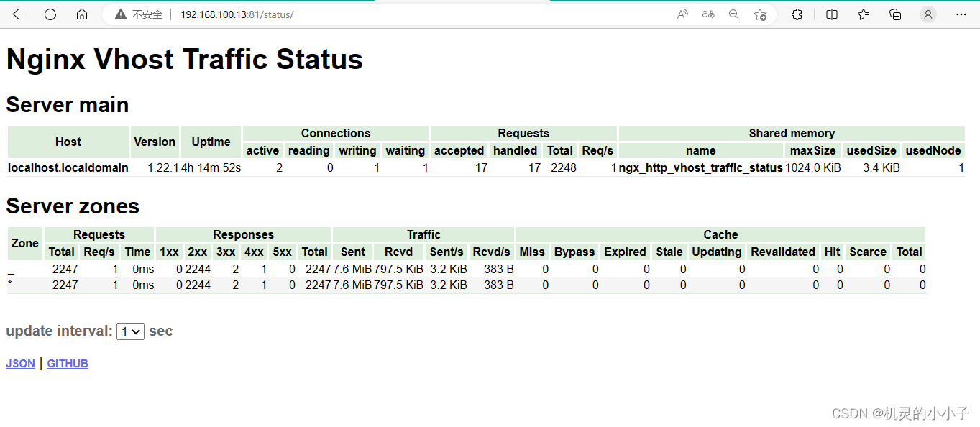Open the user profile menu
The image size is (980, 427).
pyautogui.click(x=928, y=14)
